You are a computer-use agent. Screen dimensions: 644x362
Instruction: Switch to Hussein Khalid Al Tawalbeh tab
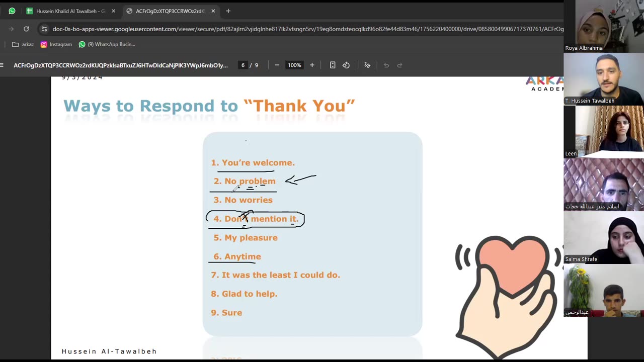70,11
